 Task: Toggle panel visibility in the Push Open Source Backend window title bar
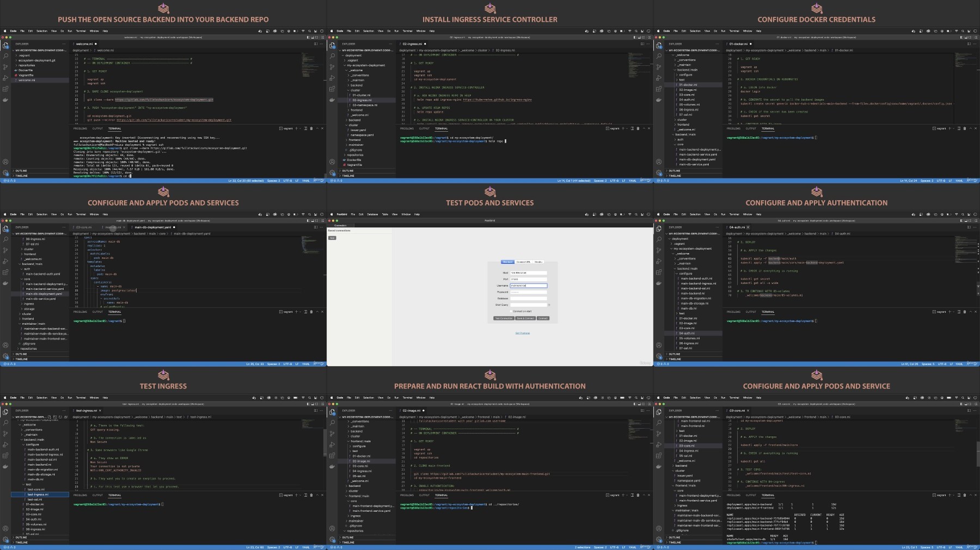coord(313,37)
